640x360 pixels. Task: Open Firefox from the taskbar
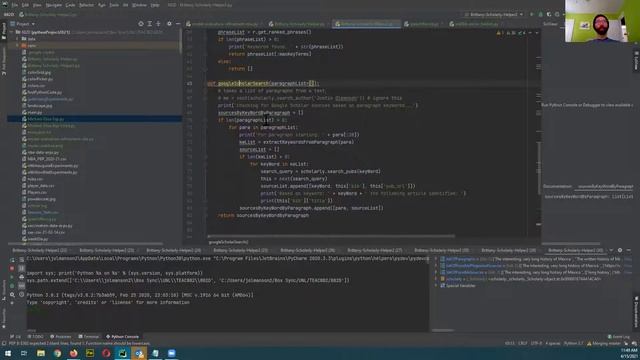(x=73, y=353)
